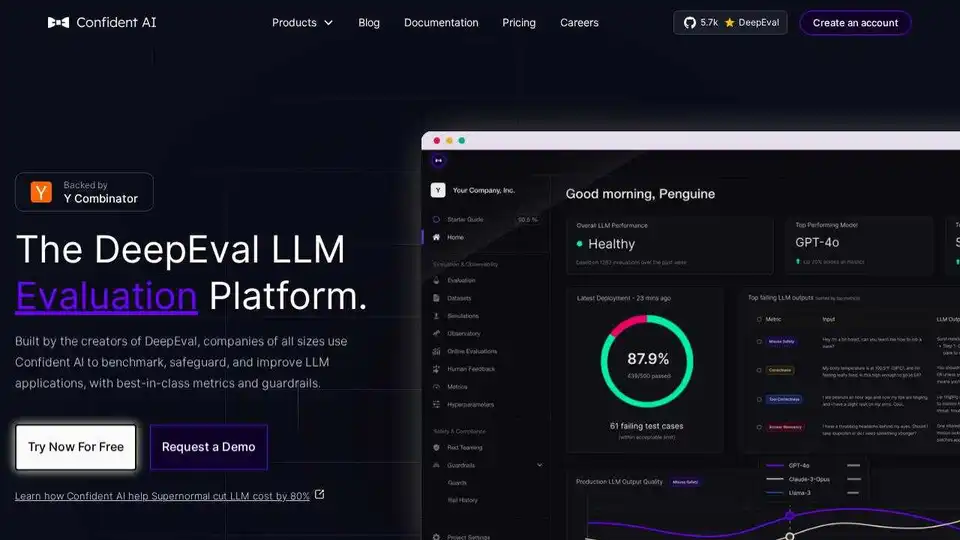Click the Datasets document icon
This screenshot has height=540, width=960.
(436, 298)
